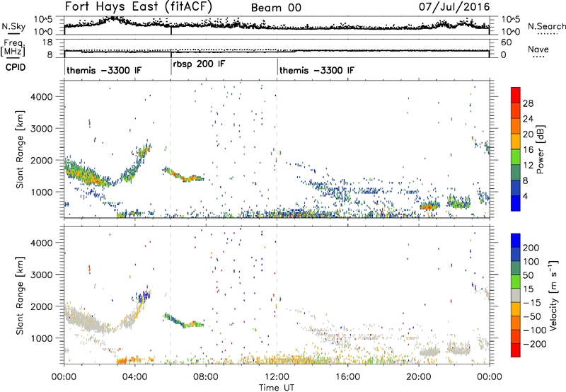Click the 'Time UT' axis label
Viewport: 566px width, 392px height.
(x=277, y=387)
